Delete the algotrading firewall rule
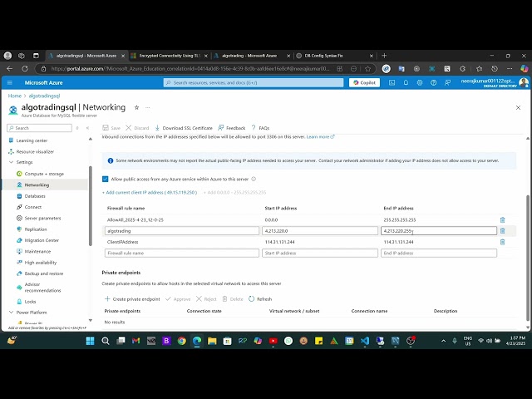This screenshot has height=399, width=532. [x=502, y=231]
